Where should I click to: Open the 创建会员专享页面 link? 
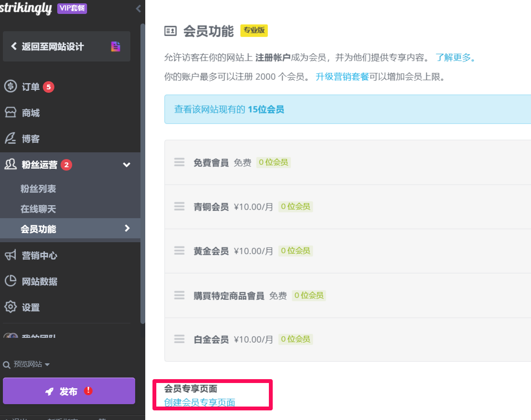[200, 402]
